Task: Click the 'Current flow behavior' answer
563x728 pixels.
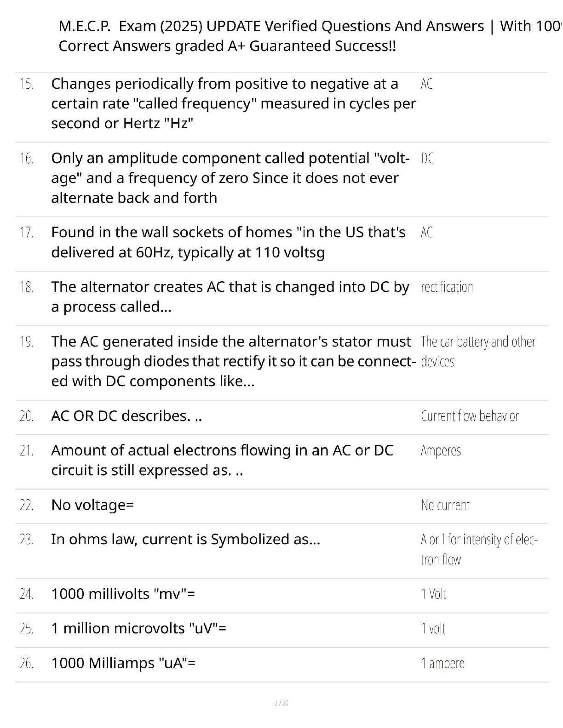Action: (470, 416)
